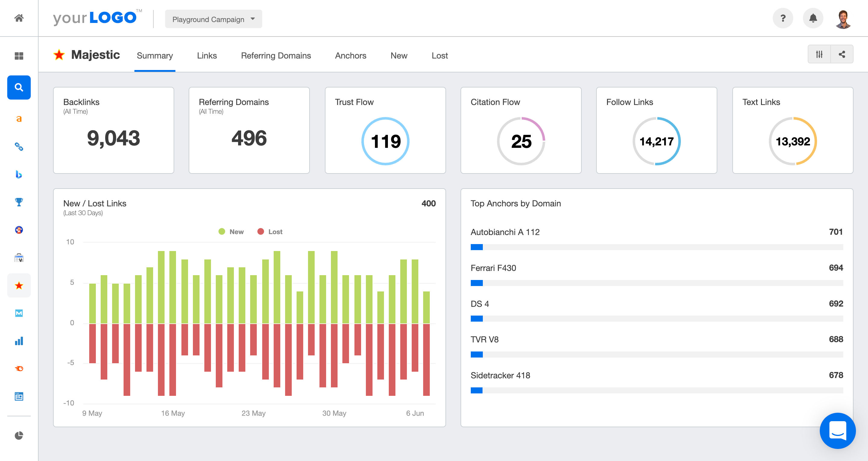Open the web page layout sidebar icon

click(19, 397)
